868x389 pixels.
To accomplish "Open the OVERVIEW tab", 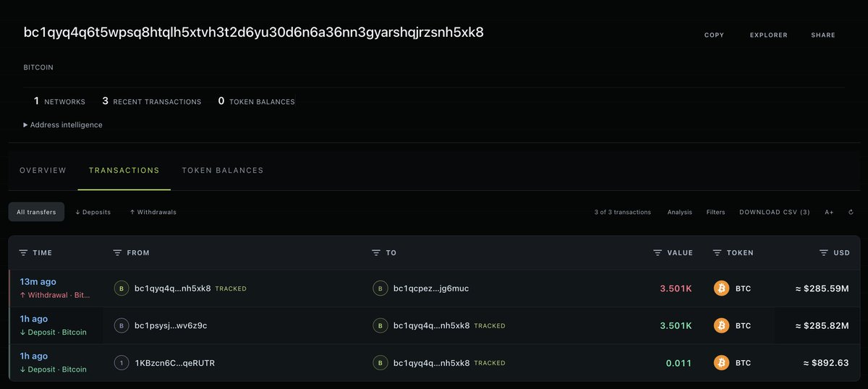I will (x=43, y=171).
